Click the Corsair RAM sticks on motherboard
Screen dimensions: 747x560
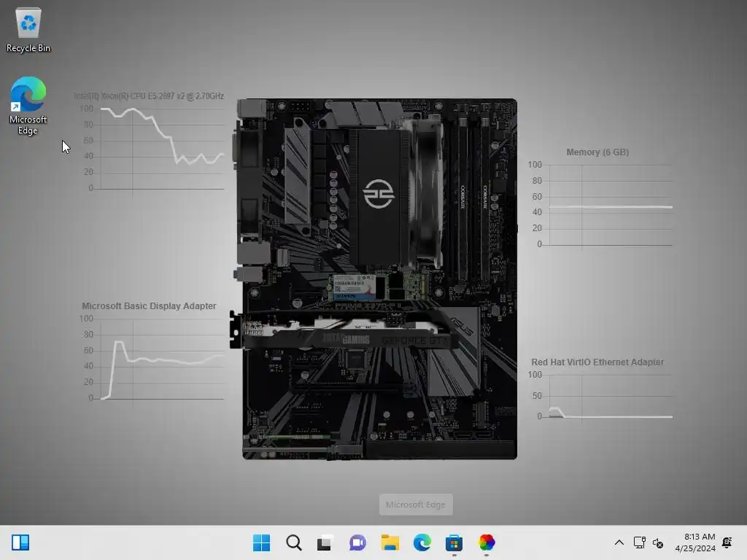pyautogui.click(x=473, y=200)
